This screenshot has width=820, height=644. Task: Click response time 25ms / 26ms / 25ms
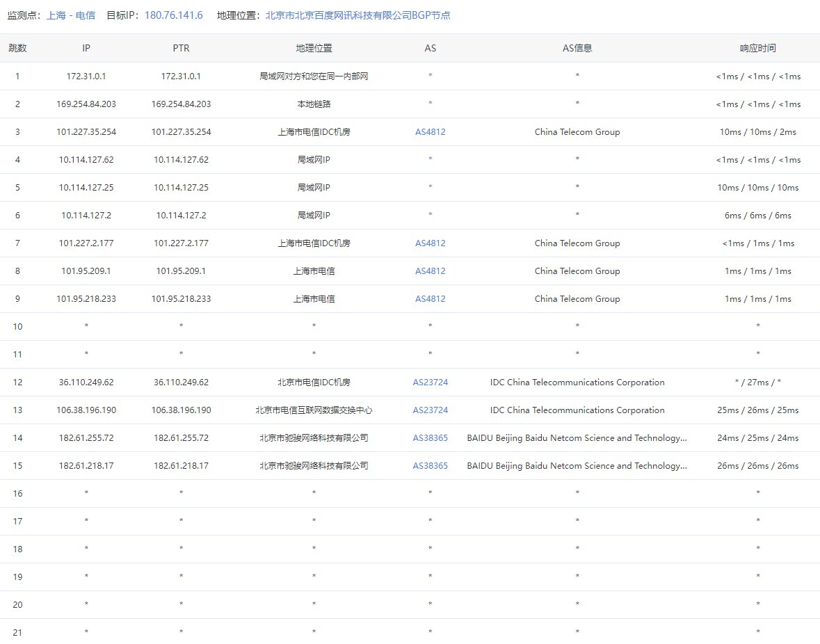click(x=758, y=410)
